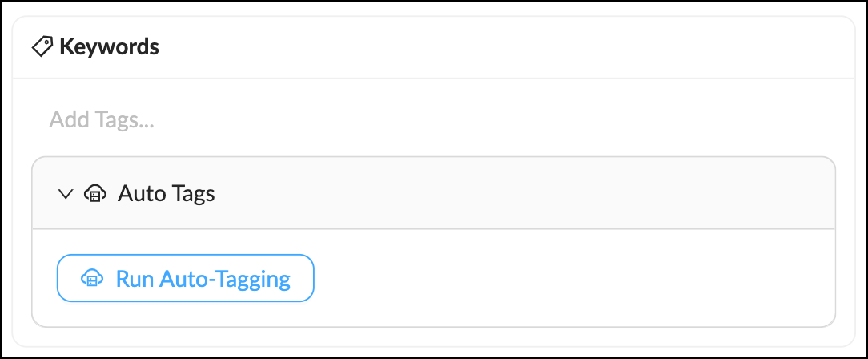Image resolution: width=868 pixels, height=359 pixels.
Task: Hide Auto Tags using the down chevron
Action: point(66,194)
